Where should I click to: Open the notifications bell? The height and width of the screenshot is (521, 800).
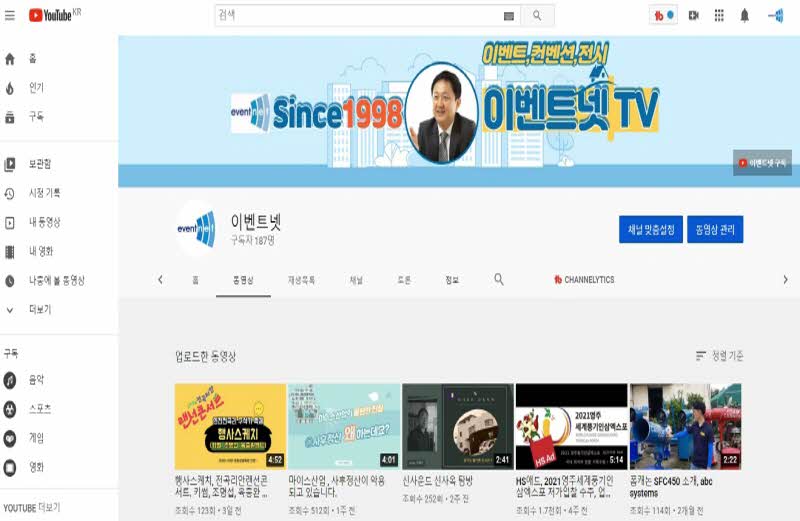(744, 15)
